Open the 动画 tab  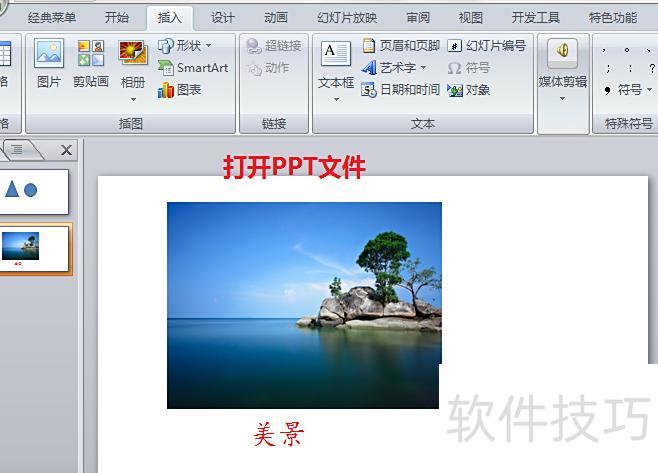(x=276, y=18)
